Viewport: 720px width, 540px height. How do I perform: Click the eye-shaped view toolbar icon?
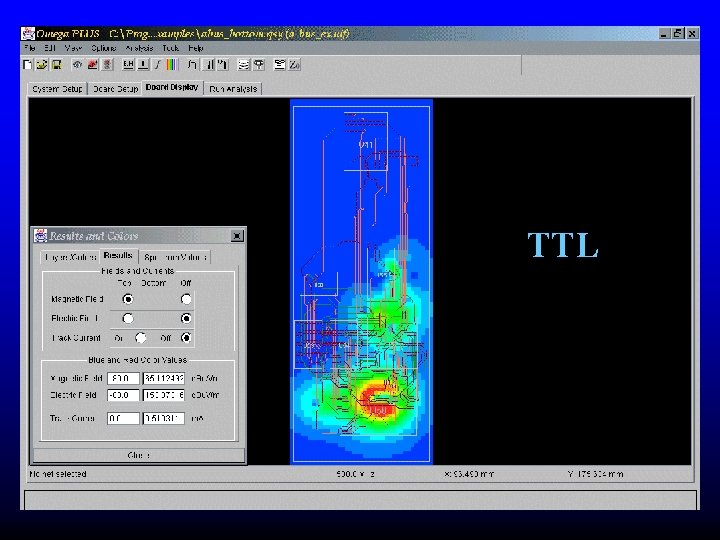point(77,65)
